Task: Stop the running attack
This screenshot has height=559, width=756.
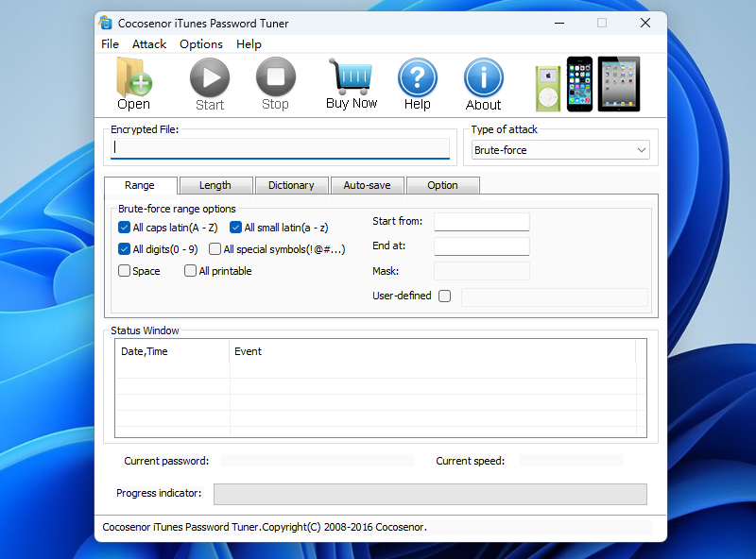Action: point(275,84)
